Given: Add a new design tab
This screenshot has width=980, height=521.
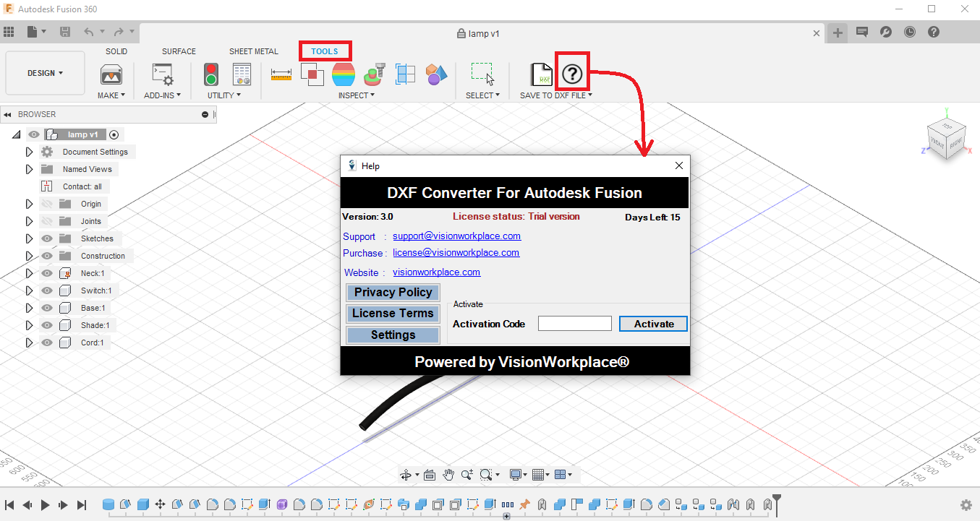Looking at the screenshot, I should click(838, 33).
